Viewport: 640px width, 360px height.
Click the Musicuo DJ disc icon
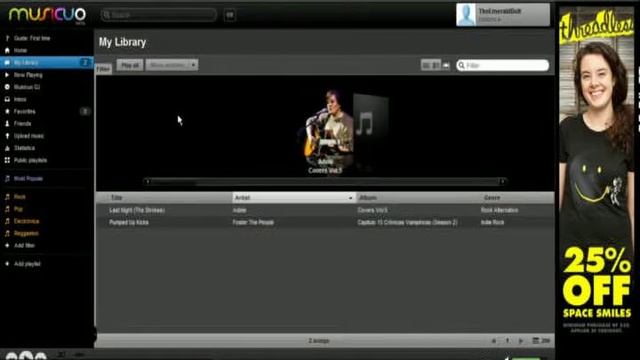(7, 87)
